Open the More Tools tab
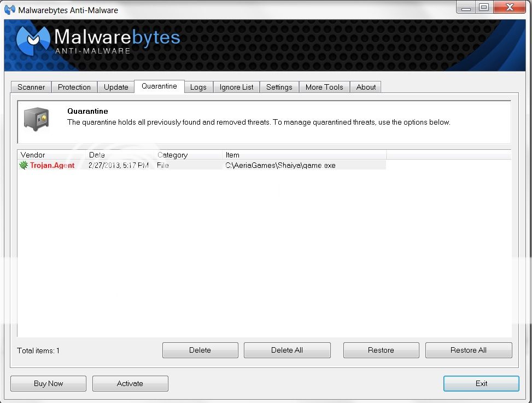Viewport: 532px width, 403px height. point(324,87)
